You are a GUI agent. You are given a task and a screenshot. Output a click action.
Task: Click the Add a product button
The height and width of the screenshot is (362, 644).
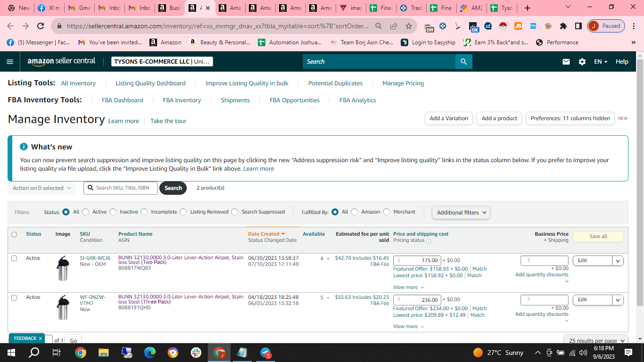click(499, 118)
